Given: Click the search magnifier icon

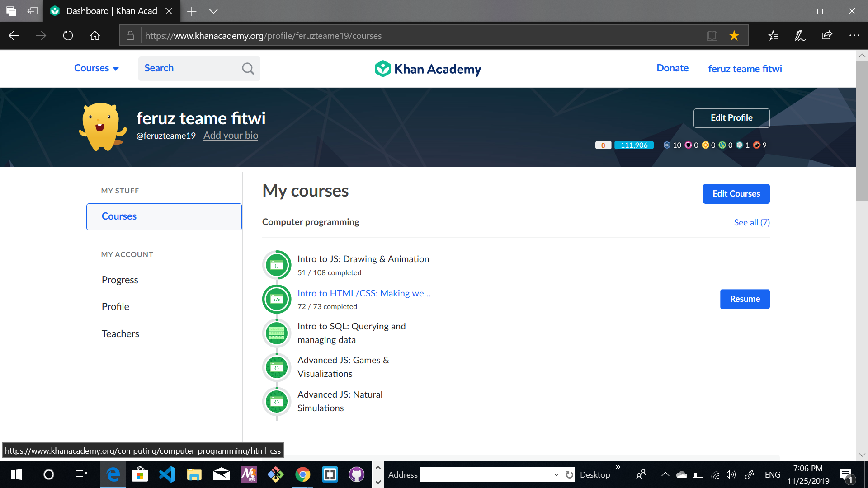Looking at the screenshot, I should tap(248, 69).
